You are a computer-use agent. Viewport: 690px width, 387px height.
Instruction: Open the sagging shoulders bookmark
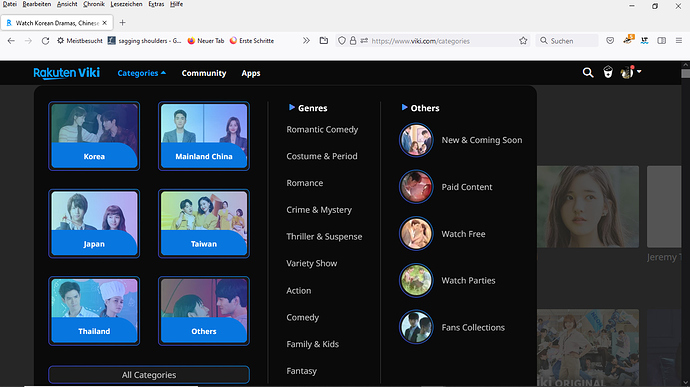pos(145,41)
